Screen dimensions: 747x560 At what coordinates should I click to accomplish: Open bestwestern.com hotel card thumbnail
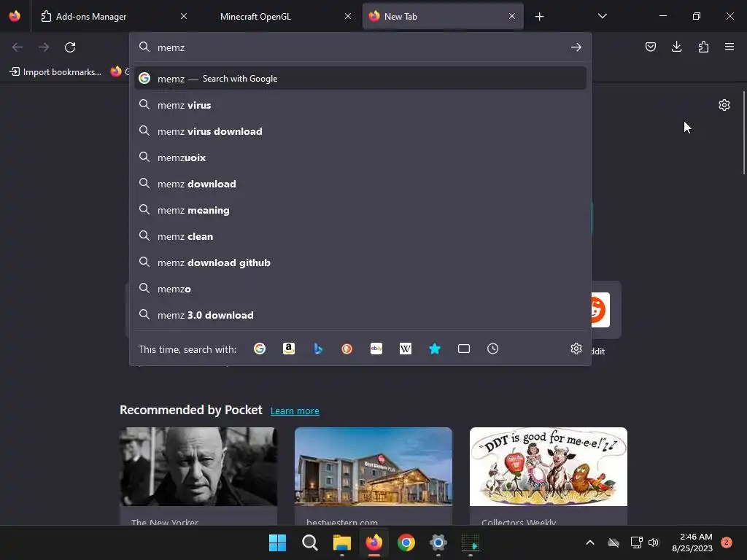(373, 466)
